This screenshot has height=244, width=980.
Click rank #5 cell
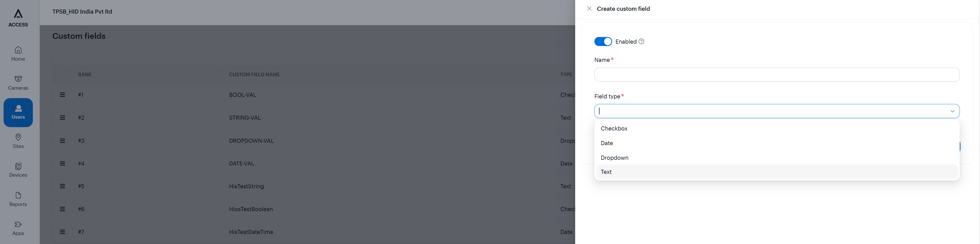pyautogui.click(x=81, y=186)
